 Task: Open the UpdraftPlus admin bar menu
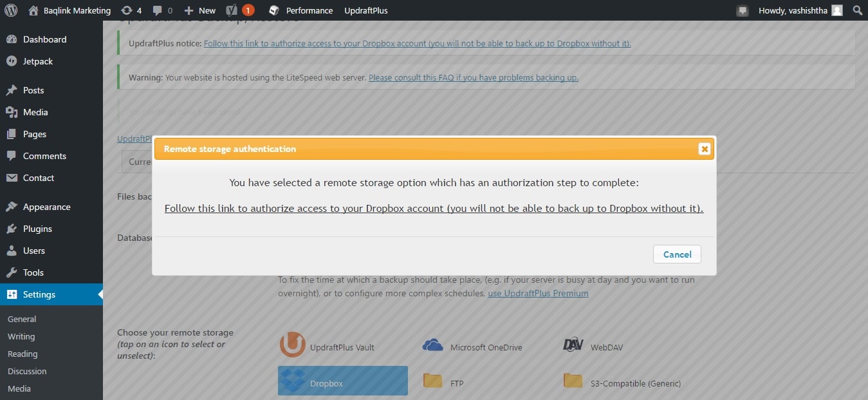coord(366,10)
